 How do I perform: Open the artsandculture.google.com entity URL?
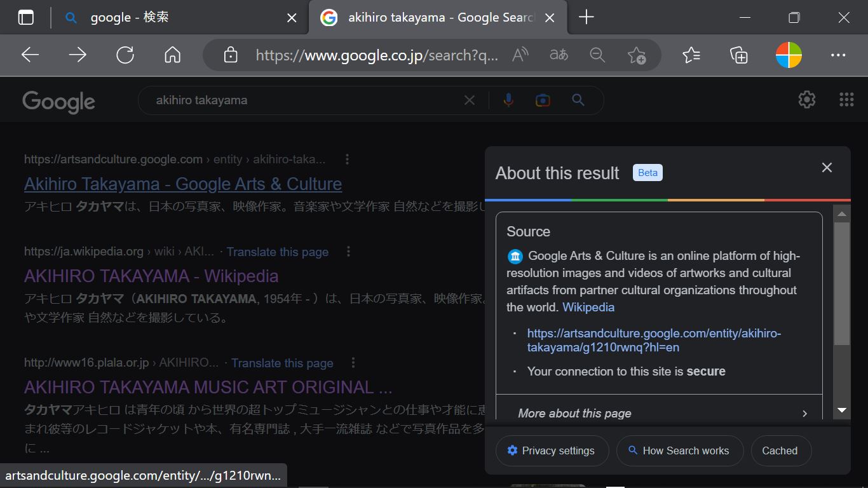[654, 340]
